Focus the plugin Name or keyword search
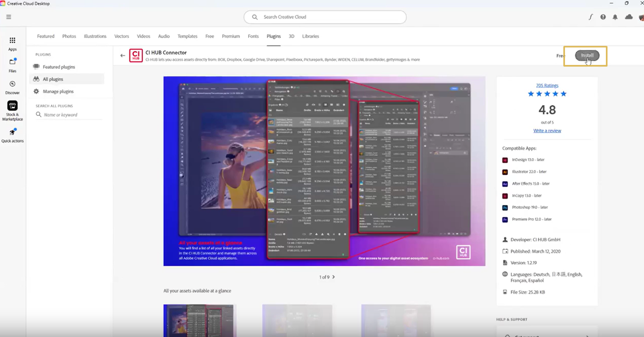 (69, 115)
